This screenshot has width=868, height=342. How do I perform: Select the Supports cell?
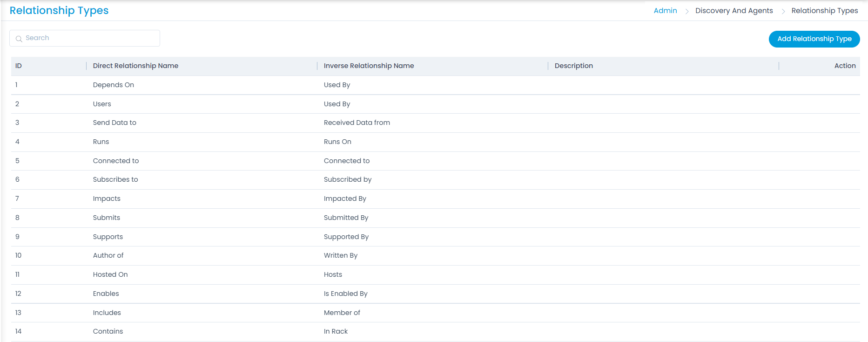pos(108,237)
